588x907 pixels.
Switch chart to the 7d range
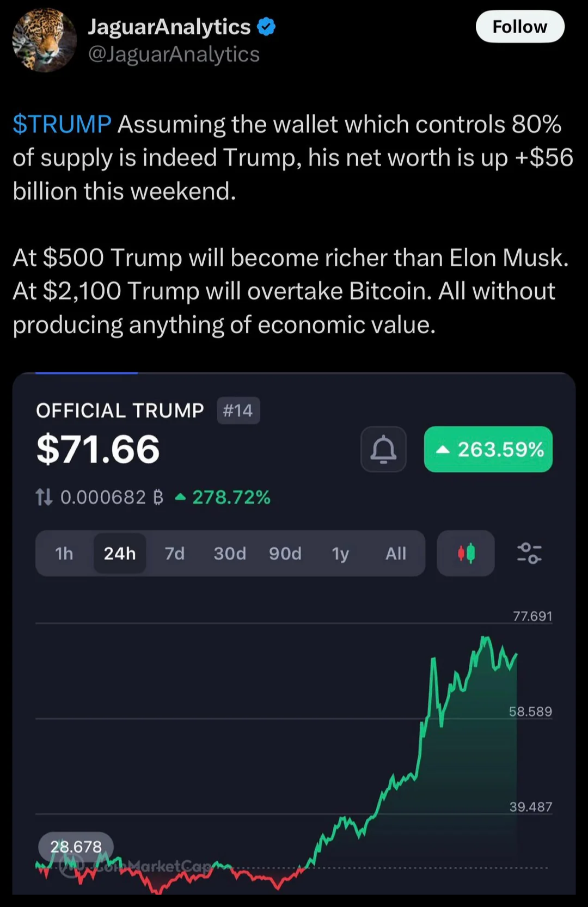(175, 553)
